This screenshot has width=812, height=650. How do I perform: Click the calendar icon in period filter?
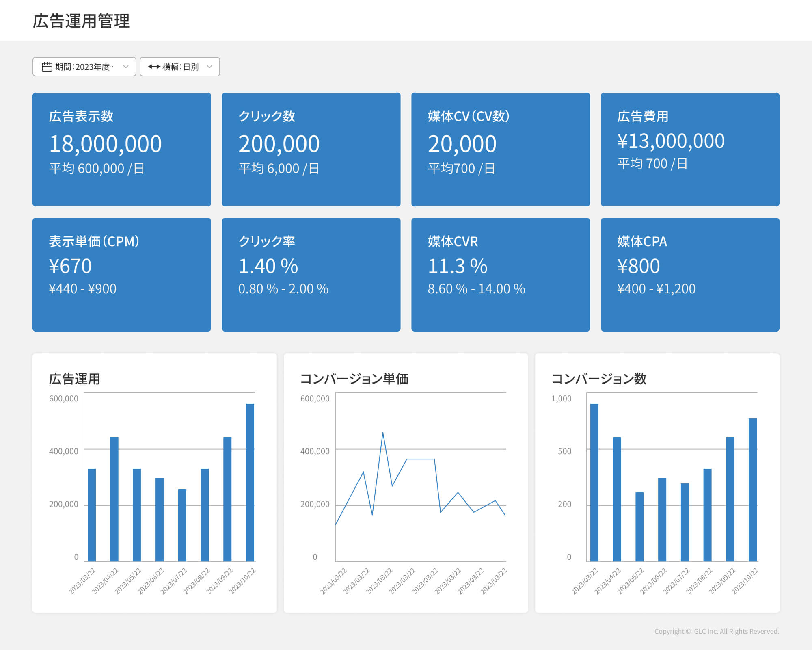(x=47, y=67)
